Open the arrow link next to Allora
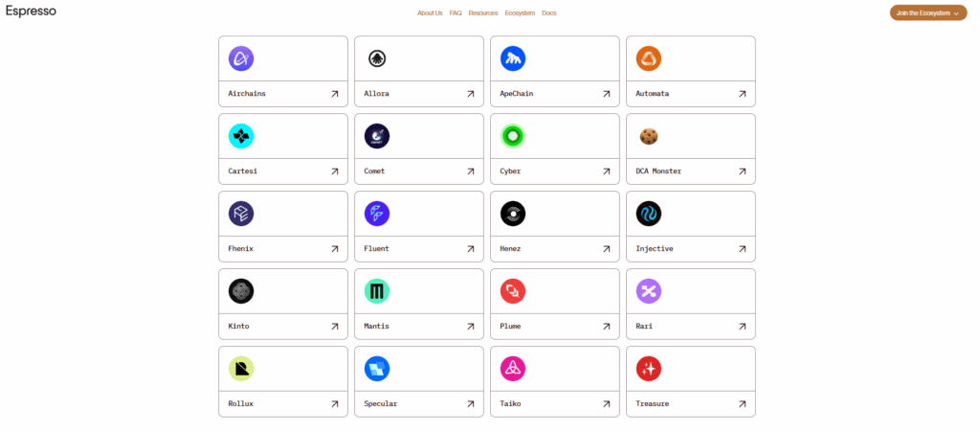Image resolution: width=980 pixels, height=433 pixels. click(471, 94)
